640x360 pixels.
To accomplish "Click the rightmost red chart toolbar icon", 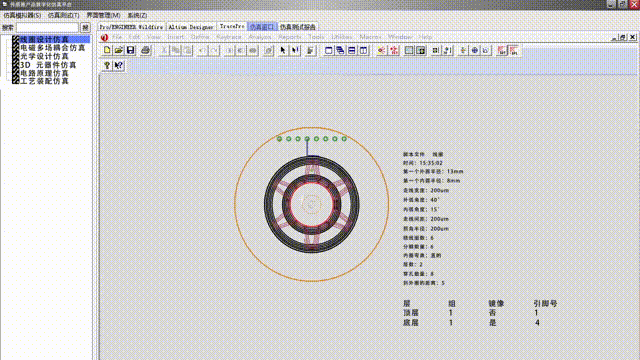I will pyautogui.click(x=513, y=50).
